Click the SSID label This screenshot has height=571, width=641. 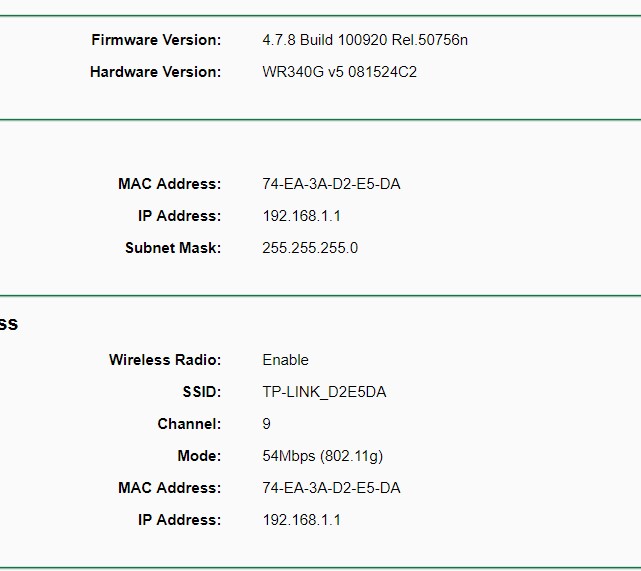click(203, 392)
